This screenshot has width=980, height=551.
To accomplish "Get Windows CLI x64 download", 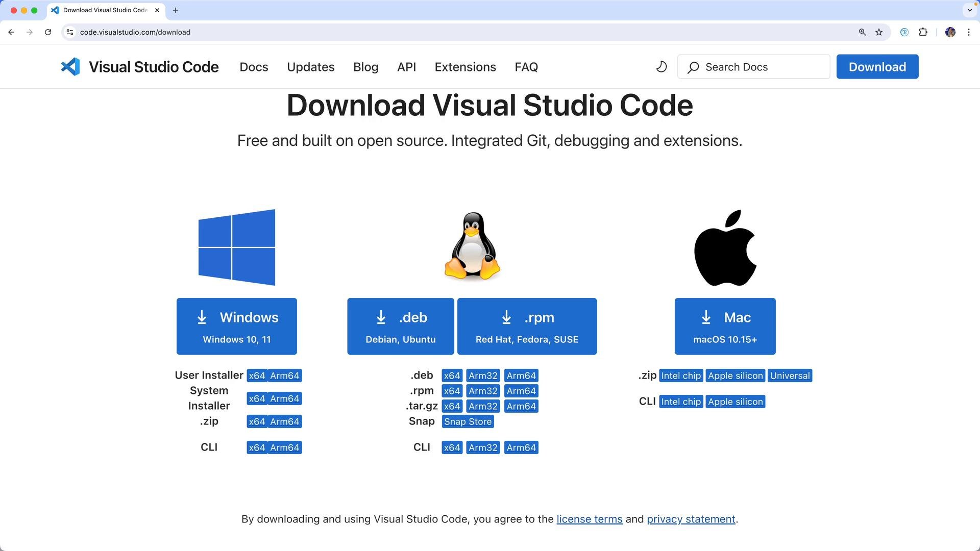I will click(257, 447).
